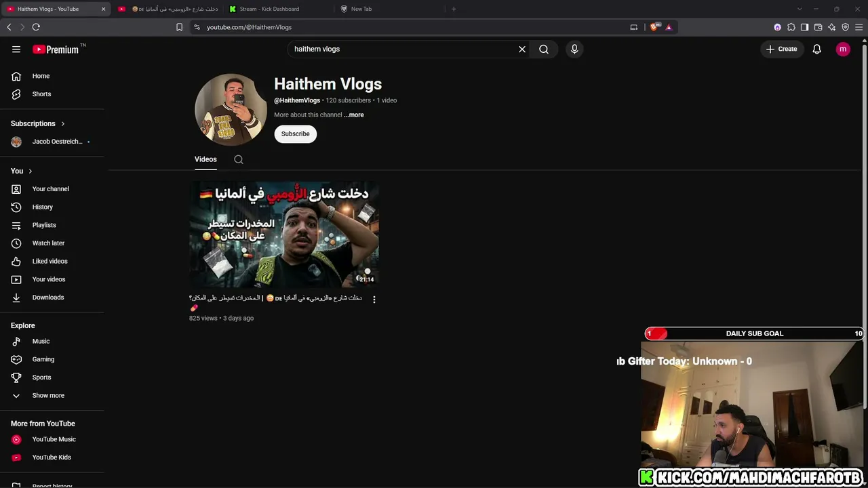Click the "120 subscribers" text
Image resolution: width=868 pixels, height=488 pixels.
[349, 100]
